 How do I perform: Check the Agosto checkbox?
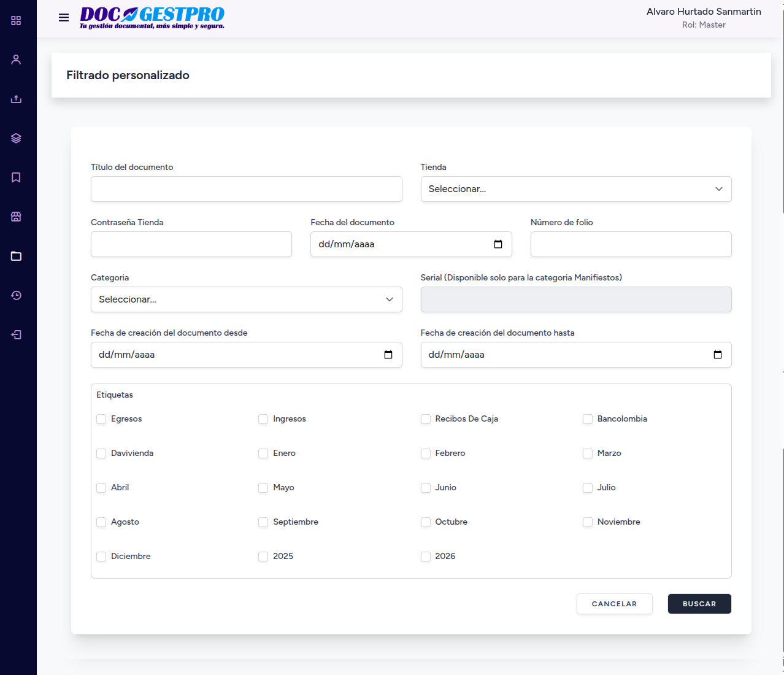point(101,522)
